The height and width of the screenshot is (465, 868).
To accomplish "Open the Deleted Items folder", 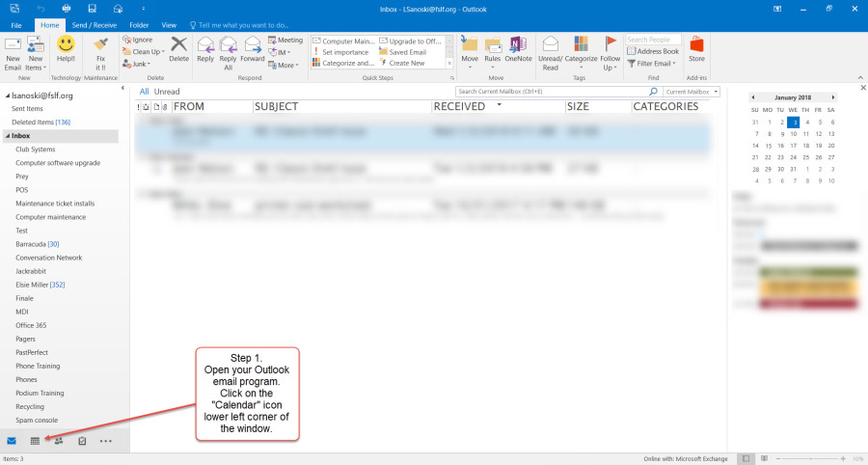I will click(x=41, y=122).
